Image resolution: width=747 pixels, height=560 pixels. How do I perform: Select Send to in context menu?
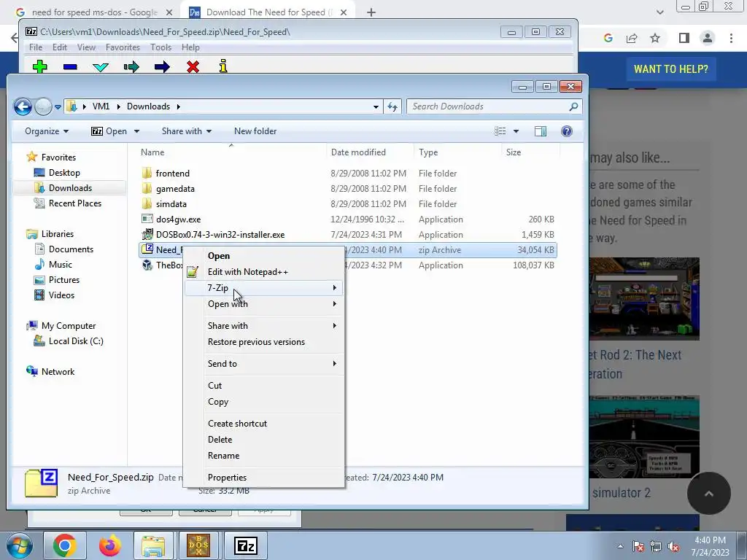click(263, 364)
